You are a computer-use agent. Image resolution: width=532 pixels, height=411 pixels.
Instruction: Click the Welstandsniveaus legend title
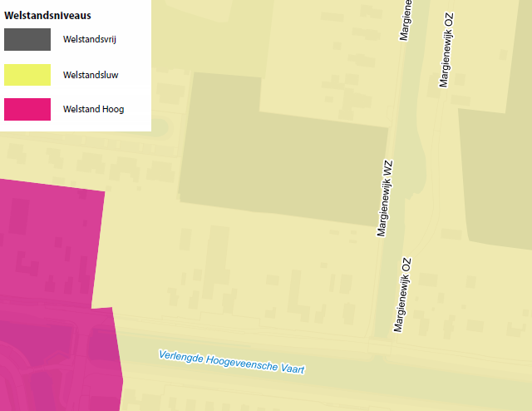point(47,16)
